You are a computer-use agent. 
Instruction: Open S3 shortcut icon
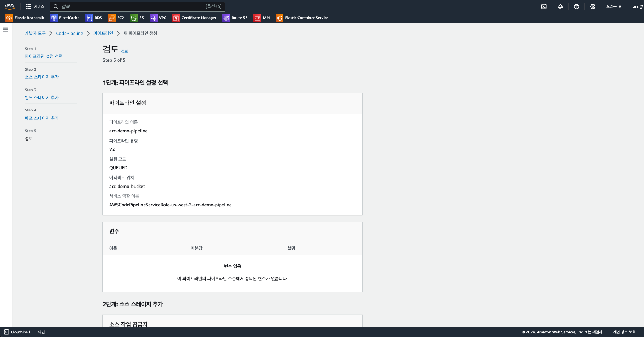pyautogui.click(x=134, y=18)
